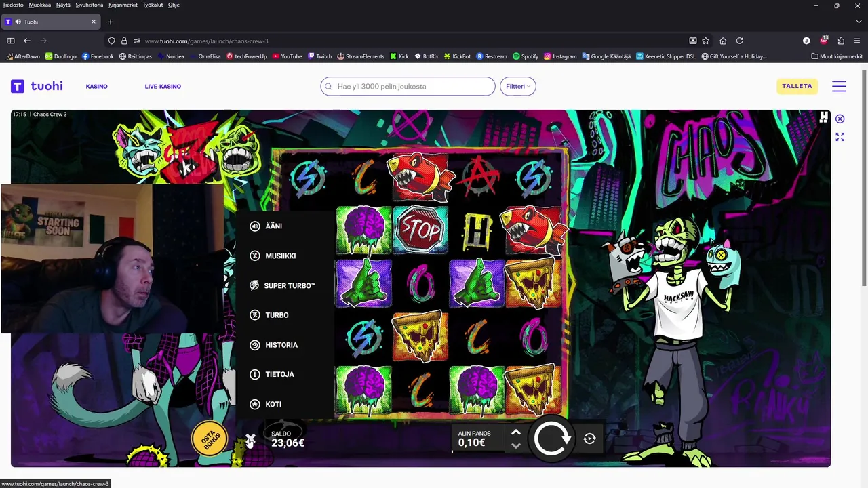Open the Sivuhistoria menu
The image size is (868, 488).
point(90,5)
